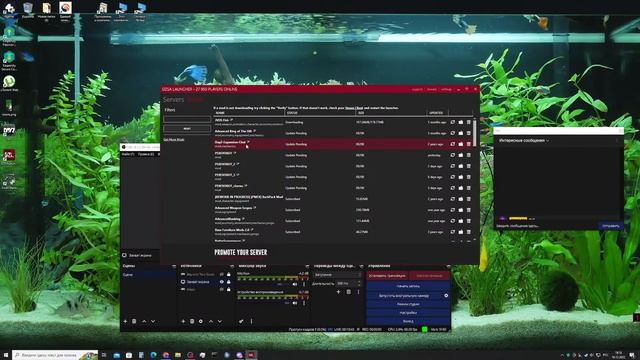Delete Dayz-Expansion-Chat mod with its trash icon
This screenshot has width=640, height=360.
tap(469, 144)
